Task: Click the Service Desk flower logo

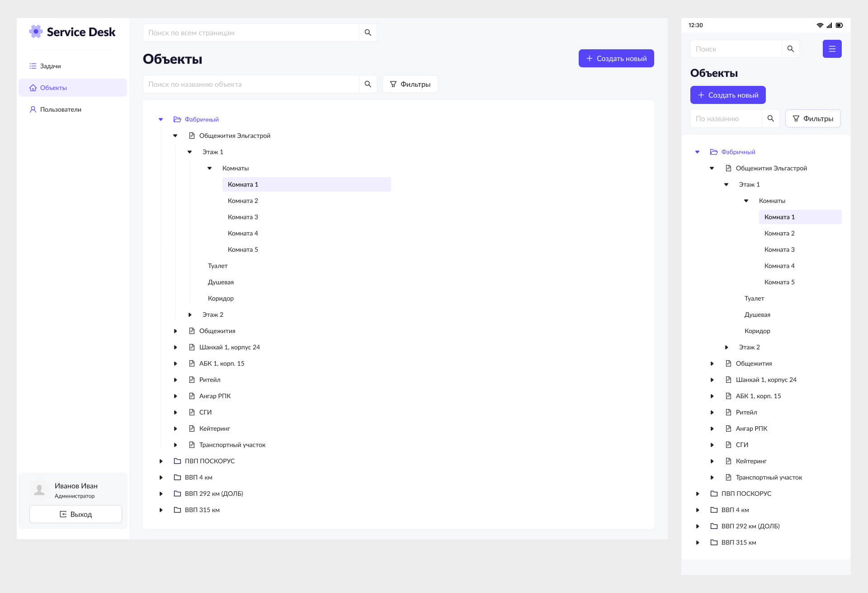Action: pyautogui.click(x=36, y=32)
